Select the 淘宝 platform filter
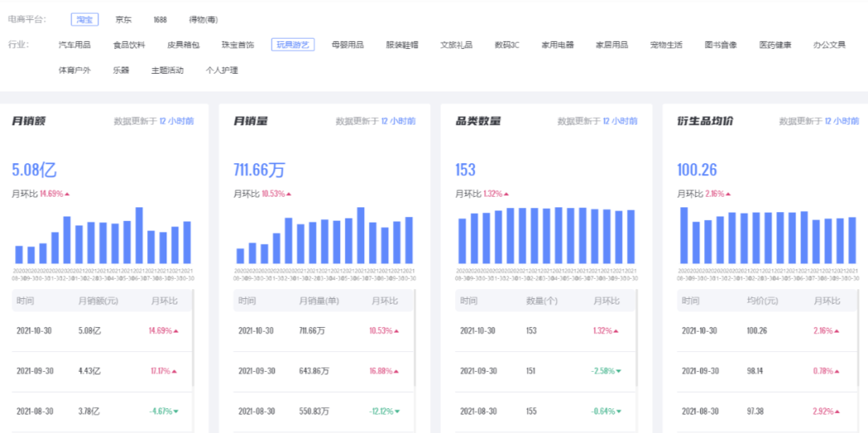 click(84, 20)
